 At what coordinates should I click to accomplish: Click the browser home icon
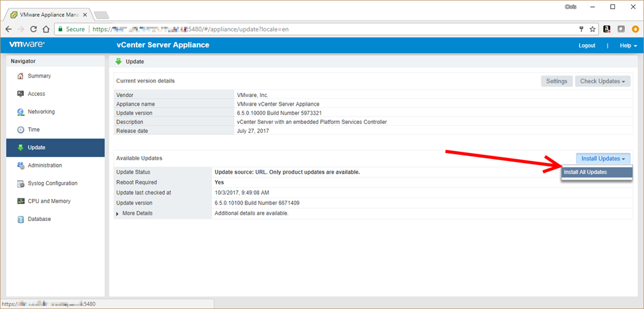coord(47,29)
